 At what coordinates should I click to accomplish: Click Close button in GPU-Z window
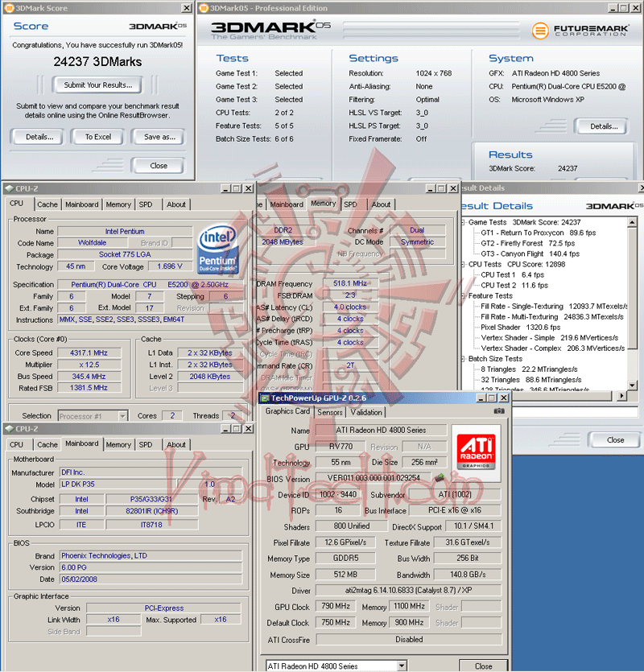point(483,666)
